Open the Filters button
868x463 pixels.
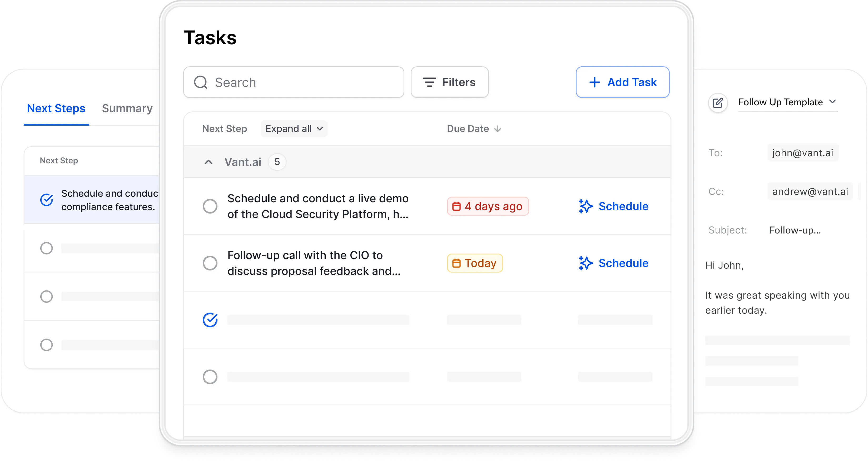(x=449, y=82)
